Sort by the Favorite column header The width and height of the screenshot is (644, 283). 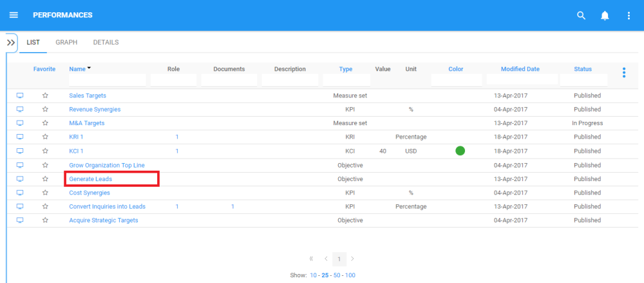44,69
